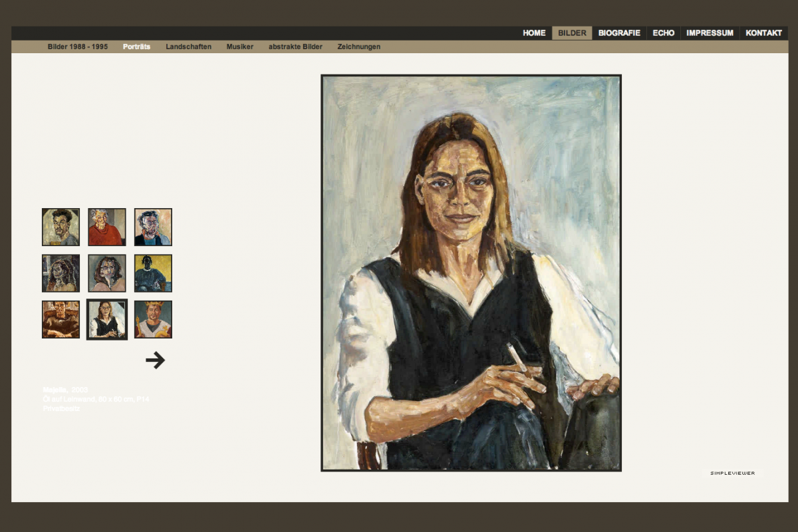Open thumbnail of woman on gray background
This screenshot has height=532, width=798.
[x=107, y=273]
